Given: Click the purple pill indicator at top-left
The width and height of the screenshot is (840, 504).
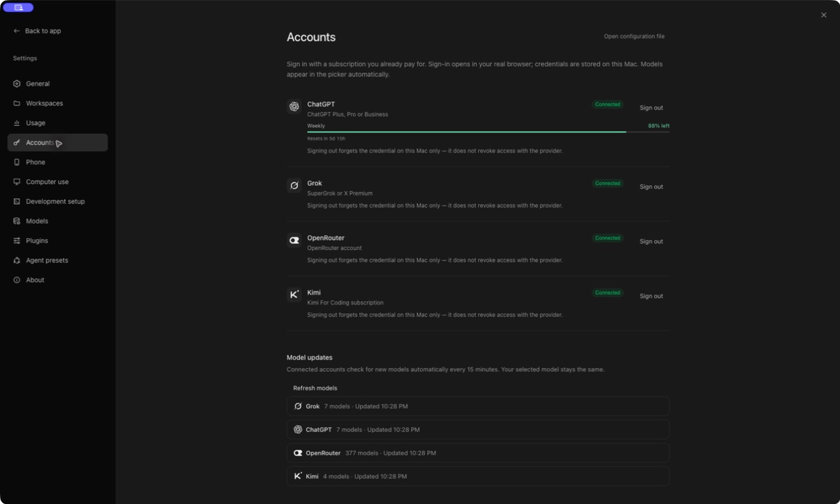Looking at the screenshot, I should click(18, 8).
